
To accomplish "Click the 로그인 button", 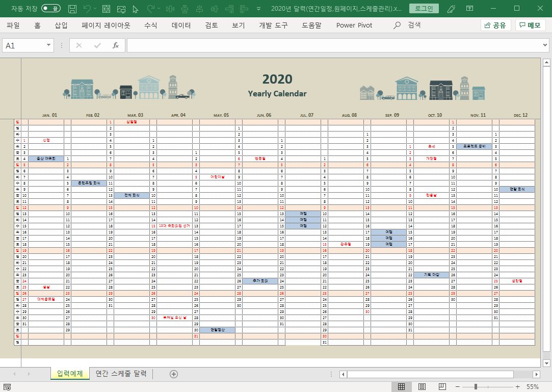I will [424, 9].
